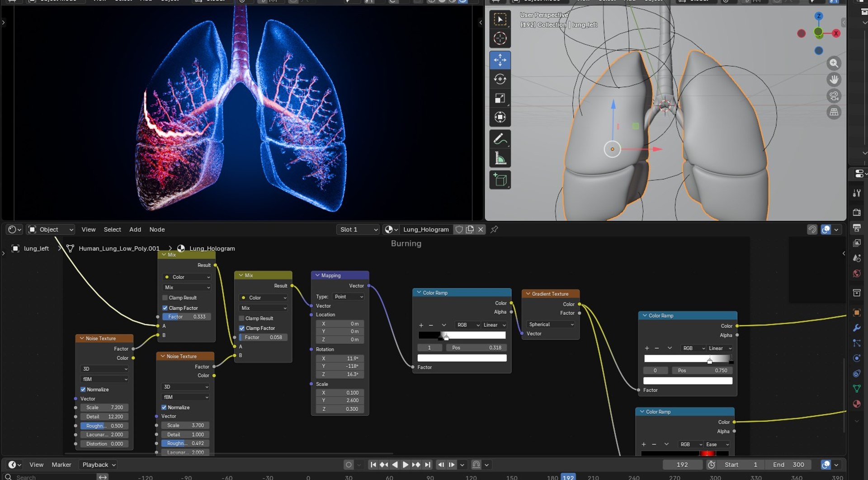This screenshot has height=480, width=868.
Task: Jump to the timeline end frame
Action: [427, 465]
